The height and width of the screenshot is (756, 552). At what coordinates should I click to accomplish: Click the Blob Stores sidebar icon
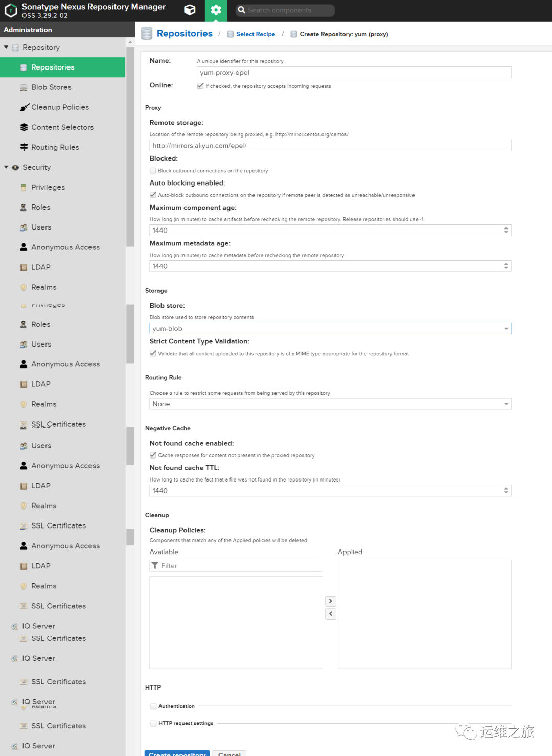click(x=24, y=87)
